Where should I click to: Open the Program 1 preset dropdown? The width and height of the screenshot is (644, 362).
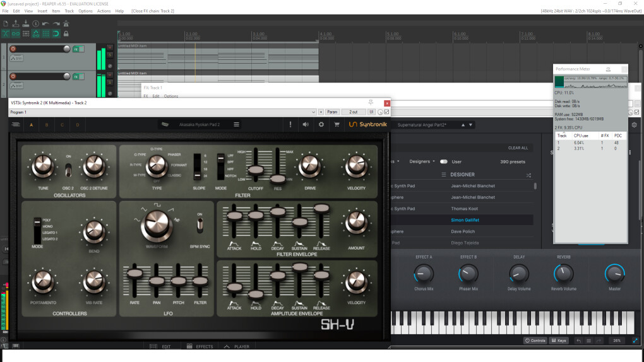click(x=163, y=112)
